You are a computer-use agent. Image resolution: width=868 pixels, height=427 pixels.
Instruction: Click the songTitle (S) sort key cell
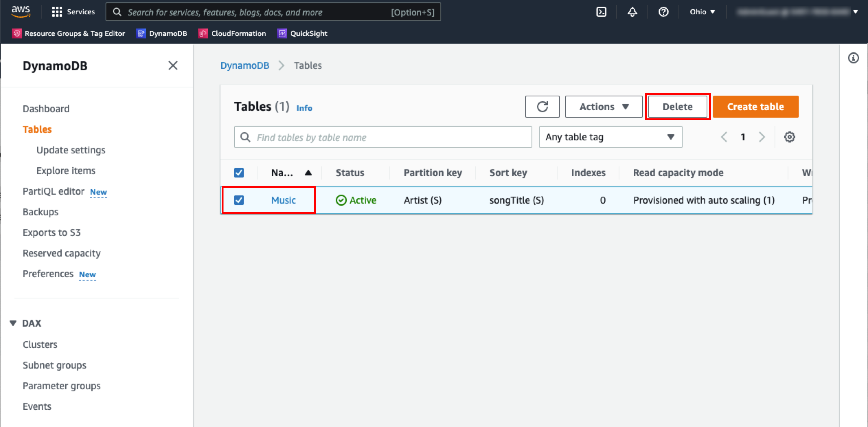pyautogui.click(x=517, y=200)
